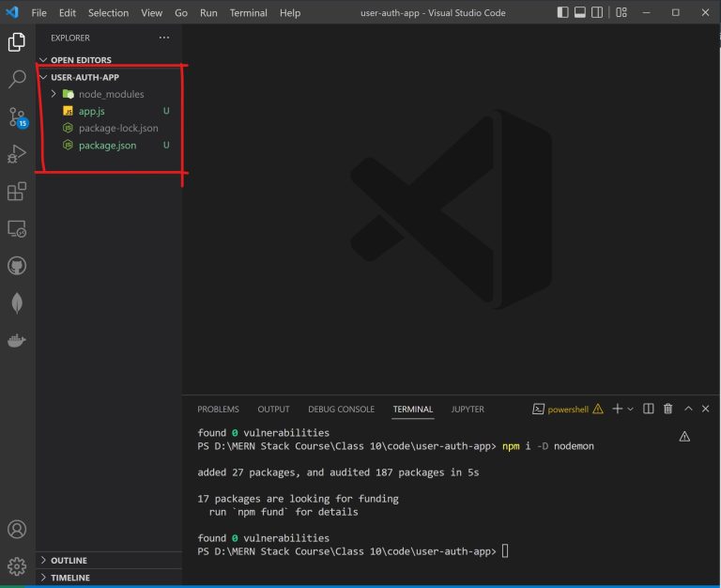The width and height of the screenshot is (721, 588).
Task: Open the Remote Explorer icon
Action: point(17,228)
